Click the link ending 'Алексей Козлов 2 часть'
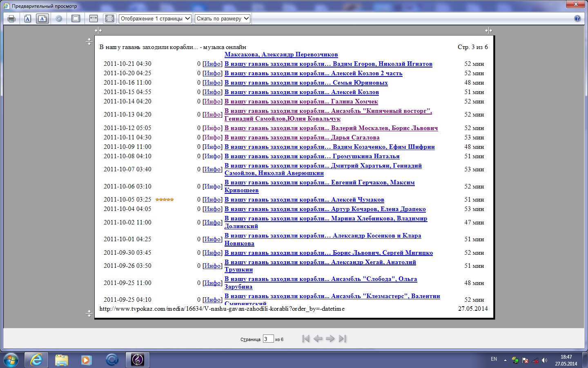588x368 pixels. pos(313,73)
